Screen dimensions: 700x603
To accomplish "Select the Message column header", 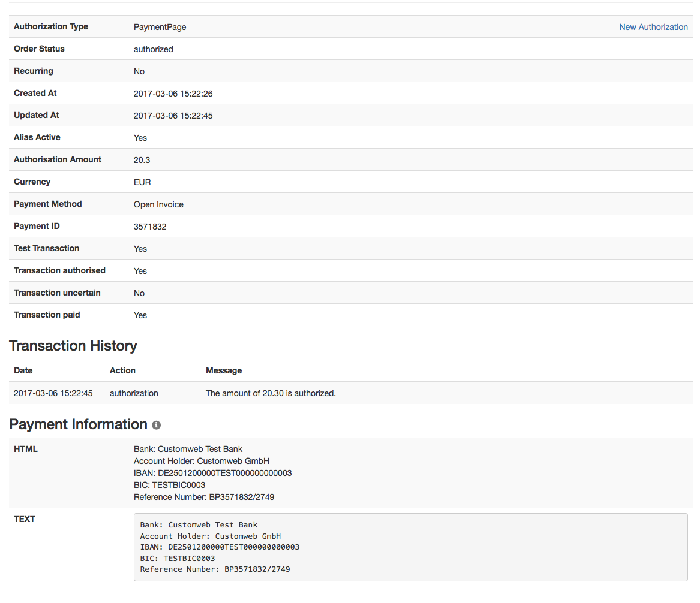I will pyautogui.click(x=223, y=370).
